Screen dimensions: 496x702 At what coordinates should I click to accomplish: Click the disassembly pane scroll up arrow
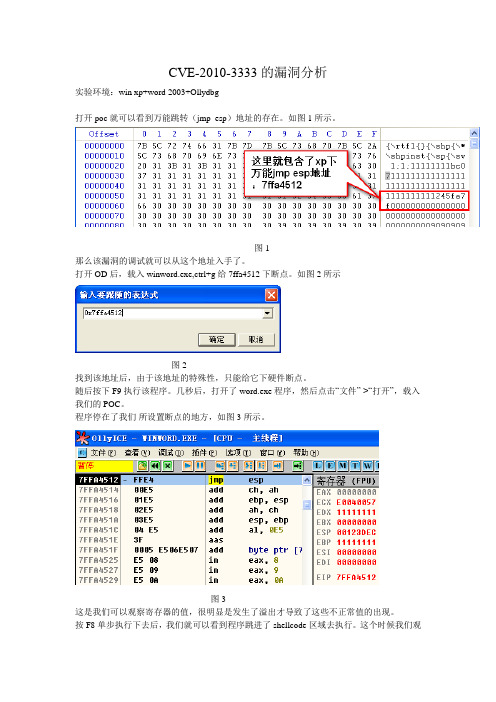[x=307, y=480]
